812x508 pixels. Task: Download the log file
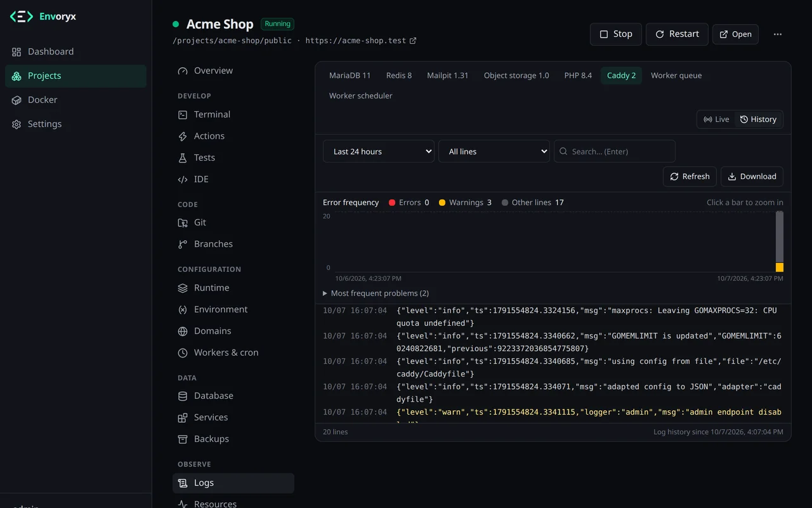pyautogui.click(x=752, y=177)
